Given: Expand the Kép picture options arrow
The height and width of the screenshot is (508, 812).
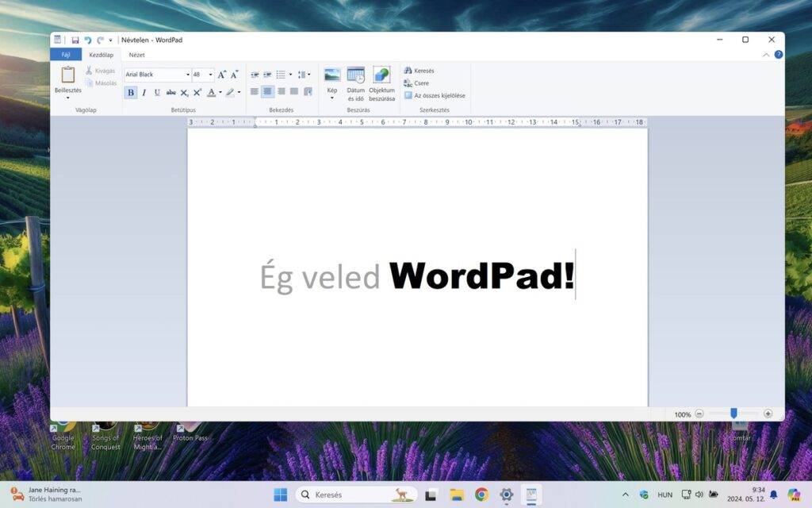Looking at the screenshot, I should (332, 98).
